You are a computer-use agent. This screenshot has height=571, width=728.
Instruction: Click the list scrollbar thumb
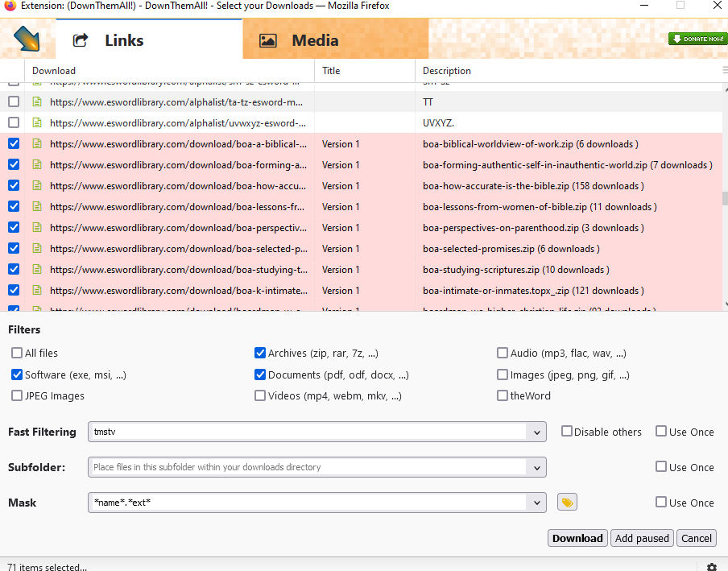tap(725, 198)
